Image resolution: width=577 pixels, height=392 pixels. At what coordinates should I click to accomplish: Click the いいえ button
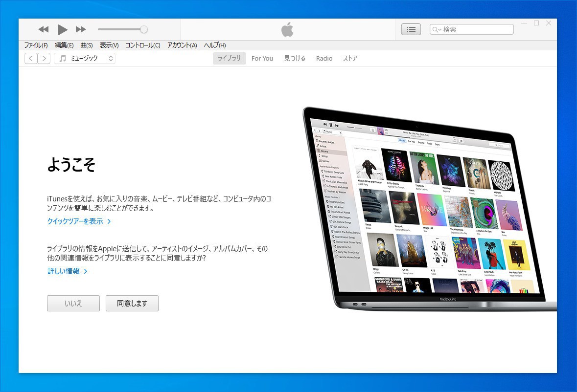[x=73, y=304]
